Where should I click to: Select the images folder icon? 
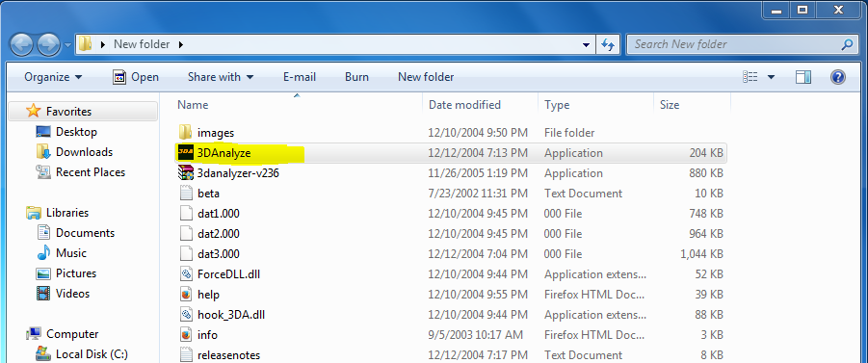click(x=185, y=132)
